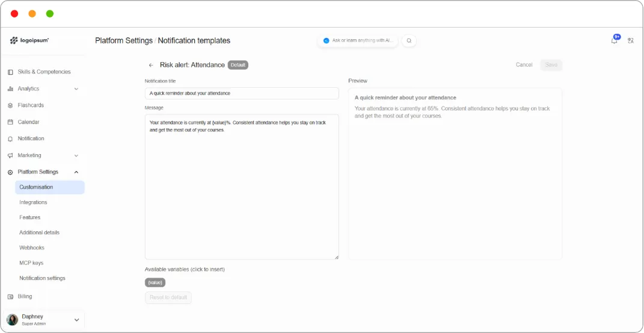The image size is (644, 333).
Task: Click the Analytics bar chart icon
Action: (x=10, y=89)
